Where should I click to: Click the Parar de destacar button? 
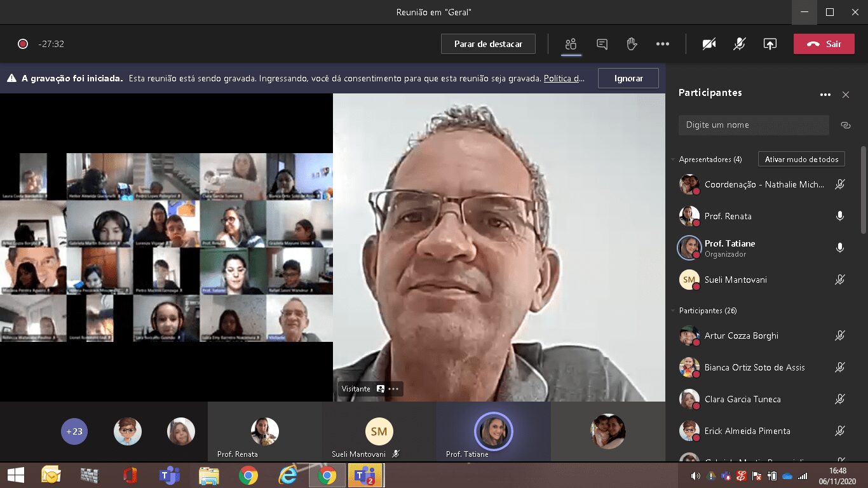coord(488,44)
